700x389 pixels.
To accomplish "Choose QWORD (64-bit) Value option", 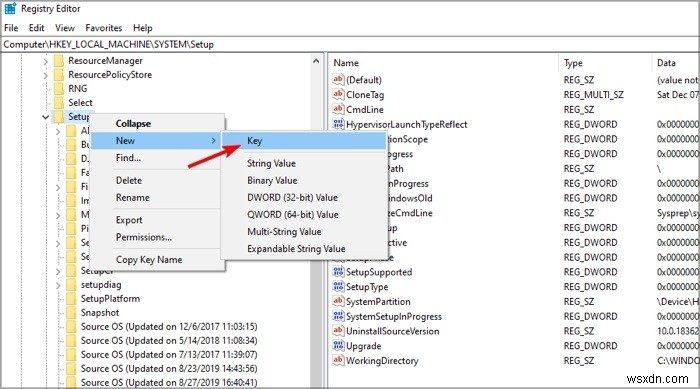I will [x=293, y=214].
